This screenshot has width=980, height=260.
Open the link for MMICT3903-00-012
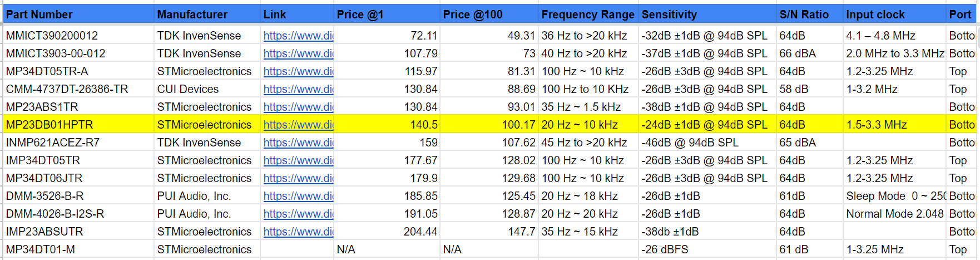(298, 53)
